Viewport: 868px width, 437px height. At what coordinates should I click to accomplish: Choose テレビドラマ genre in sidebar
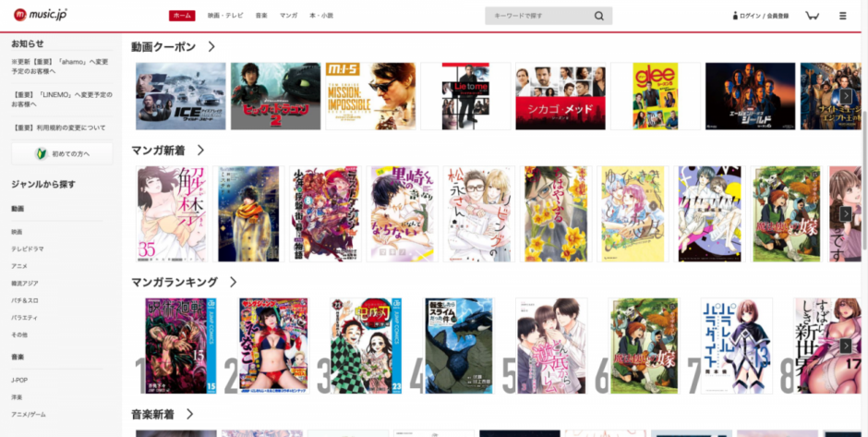pyautogui.click(x=28, y=249)
